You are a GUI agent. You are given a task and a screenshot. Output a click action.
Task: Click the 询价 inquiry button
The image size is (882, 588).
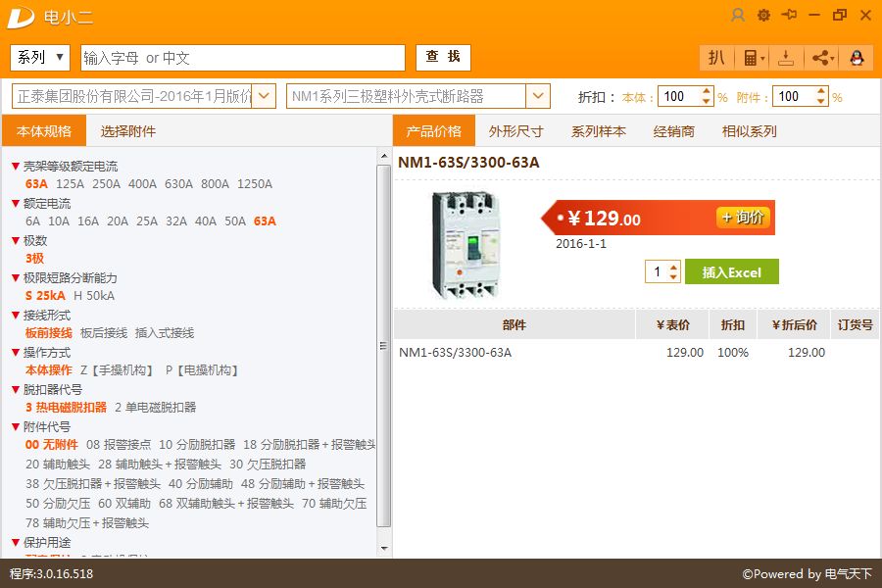click(x=743, y=218)
